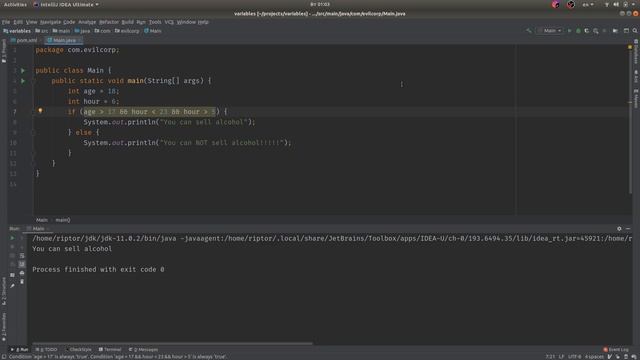
Task: Click the Main tab in Run panel
Action: click(38, 229)
